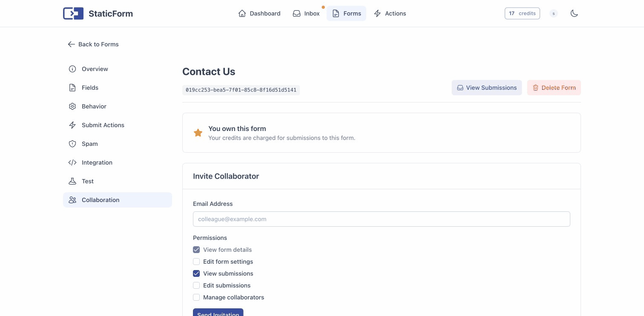Click the Behavior gear icon
Viewport: 644px width, 316px height.
tap(72, 106)
